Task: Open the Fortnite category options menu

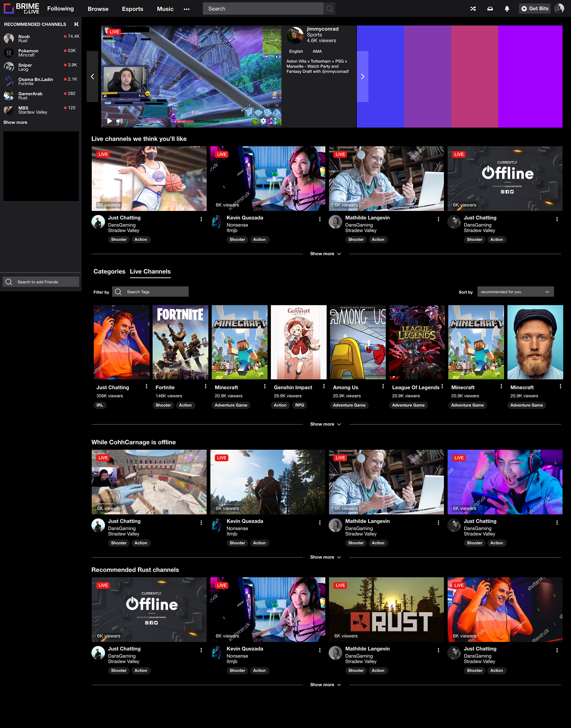Action: tap(206, 386)
